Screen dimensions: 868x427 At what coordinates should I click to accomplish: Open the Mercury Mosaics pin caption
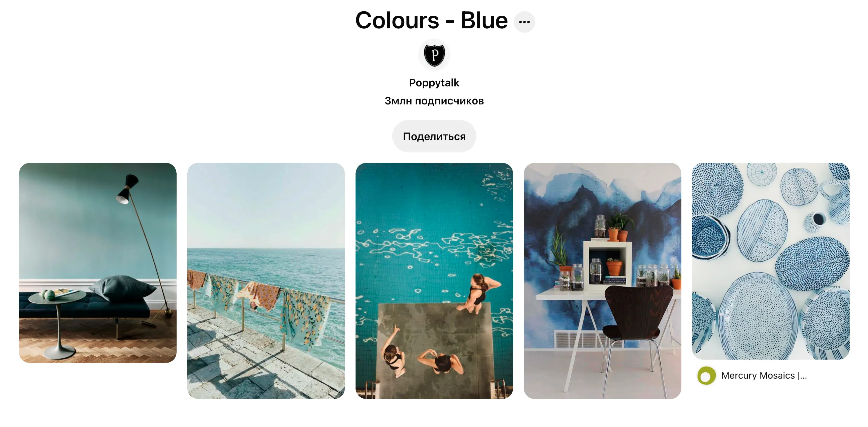click(x=764, y=376)
